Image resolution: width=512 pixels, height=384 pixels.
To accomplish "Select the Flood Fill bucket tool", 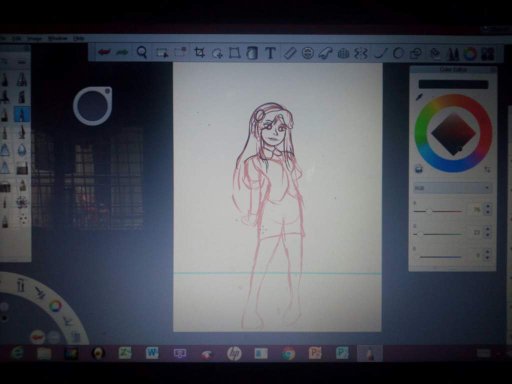I will [x=435, y=54].
